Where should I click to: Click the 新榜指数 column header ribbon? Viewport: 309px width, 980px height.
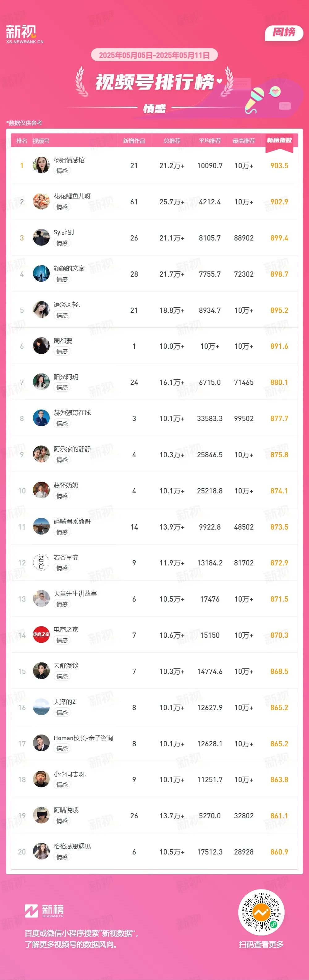(279, 142)
